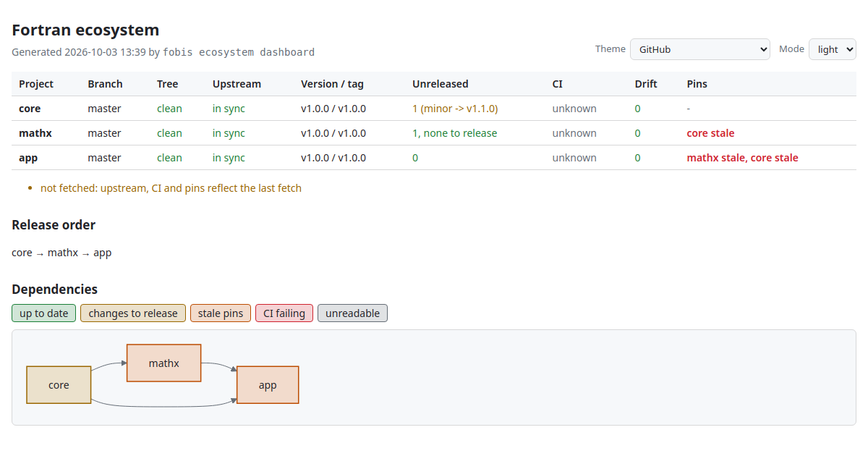Select the app node in dependency graph
The height and width of the screenshot is (456, 868).
[268, 385]
